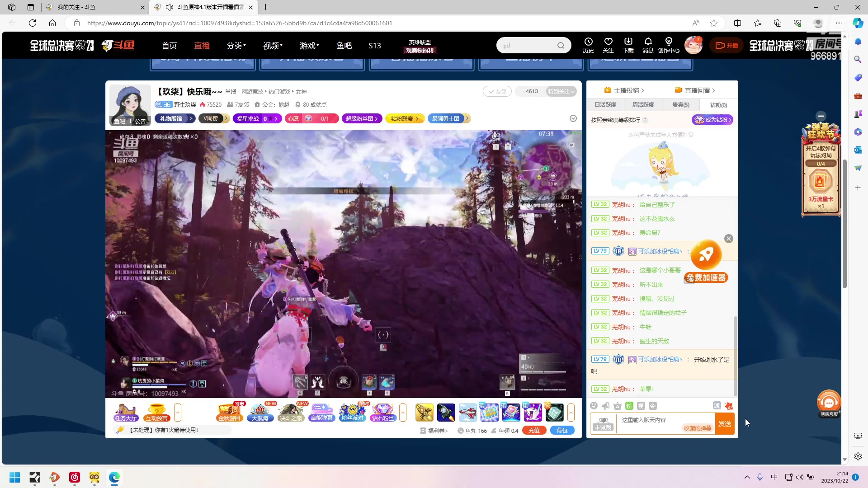Go to the 首页 home menu

pyautogui.click(x=169, y=46)
